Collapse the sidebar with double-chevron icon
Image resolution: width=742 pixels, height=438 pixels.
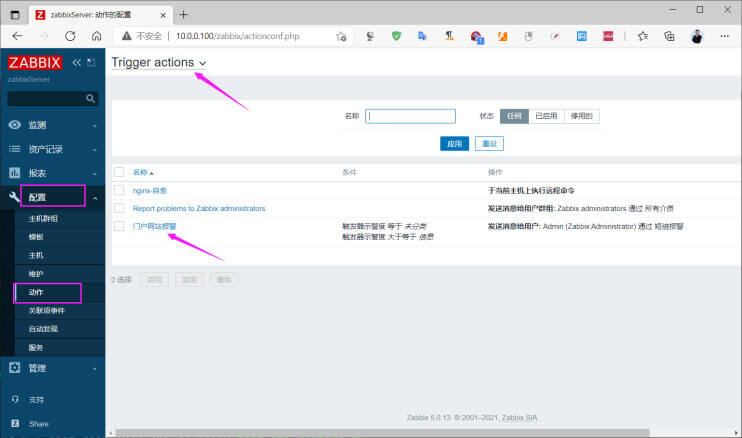(77, 62)
